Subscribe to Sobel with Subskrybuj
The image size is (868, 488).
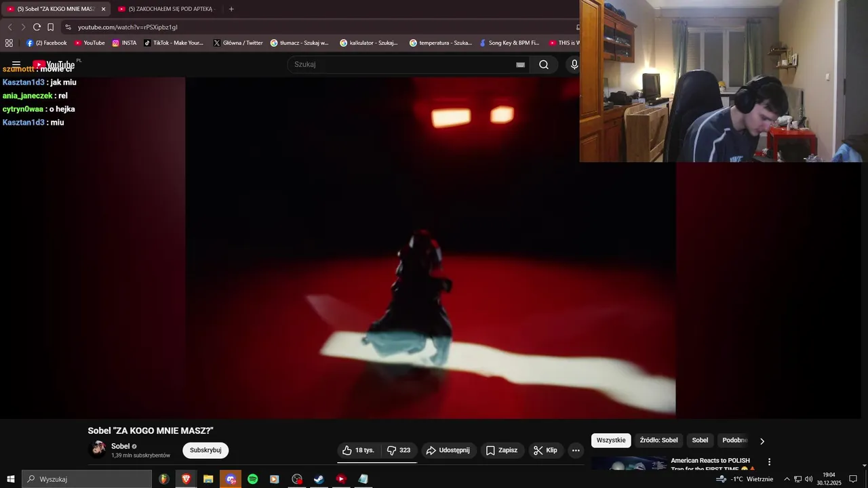205,450
